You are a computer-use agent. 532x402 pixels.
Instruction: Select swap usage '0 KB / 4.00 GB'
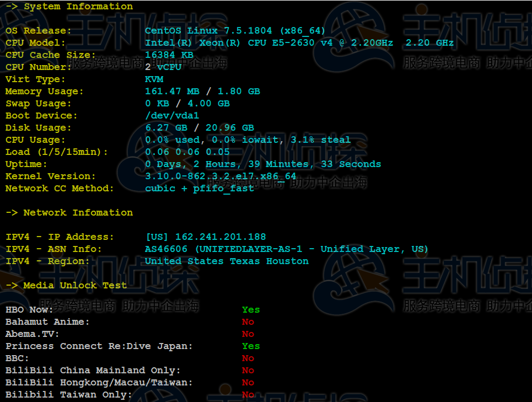coord(187,104)
